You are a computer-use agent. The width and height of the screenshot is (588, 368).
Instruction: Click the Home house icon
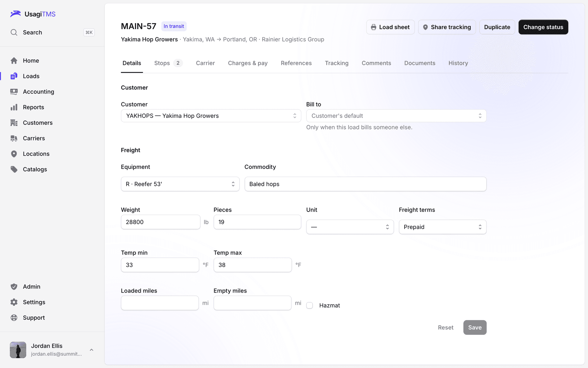tap(14, 61)
